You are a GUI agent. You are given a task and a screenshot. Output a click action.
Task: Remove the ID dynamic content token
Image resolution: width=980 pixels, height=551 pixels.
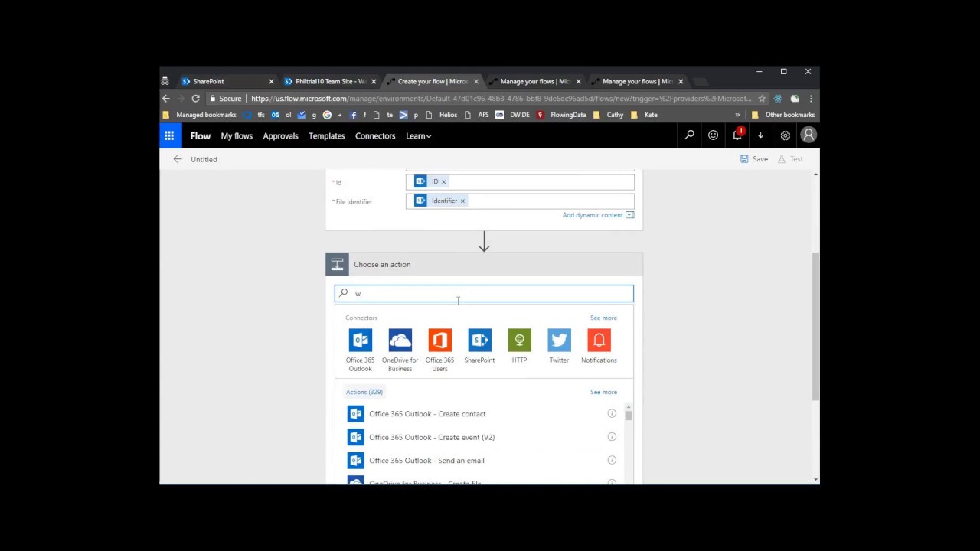(443, 181)
